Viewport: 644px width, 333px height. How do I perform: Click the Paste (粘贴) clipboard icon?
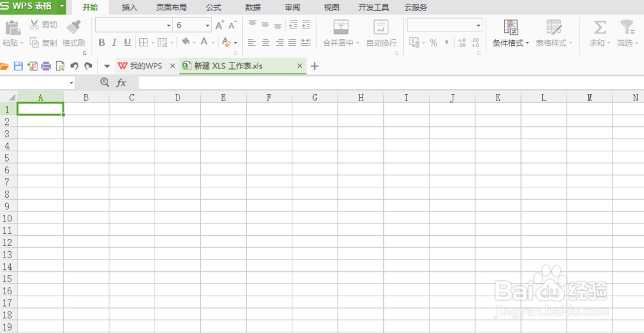pos(13,28)
